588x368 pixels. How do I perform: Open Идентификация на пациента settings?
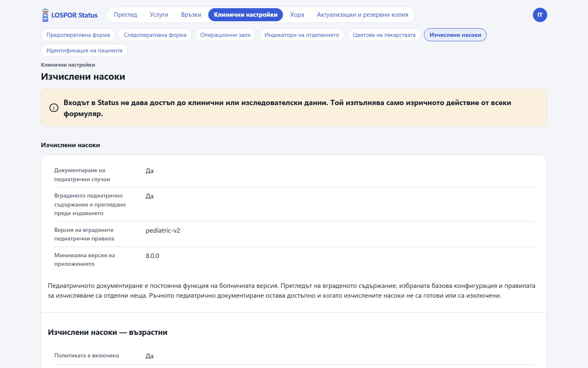(x=84, y=50)
